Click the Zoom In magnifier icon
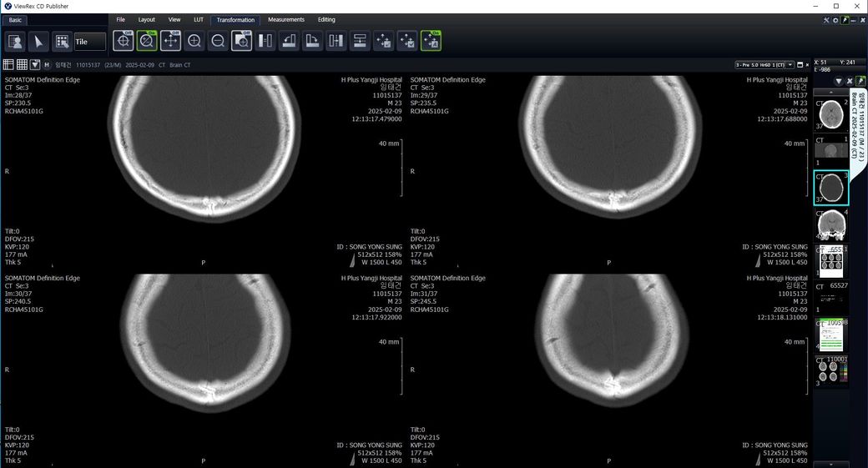868x468 pixels. click(194, 41)
